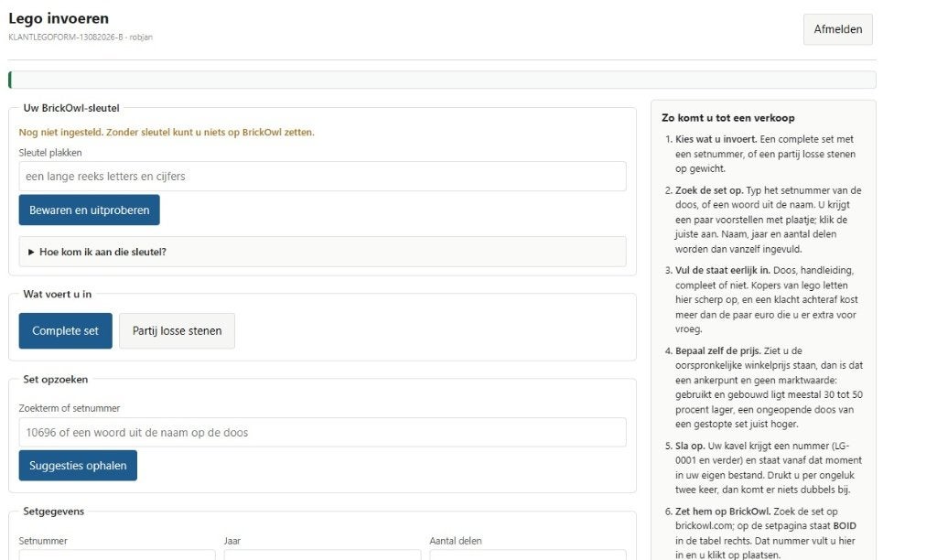Click the 'Lego invoeren' page heading
The width and height of the screenshot is (937, 560).
click(59, 18)
